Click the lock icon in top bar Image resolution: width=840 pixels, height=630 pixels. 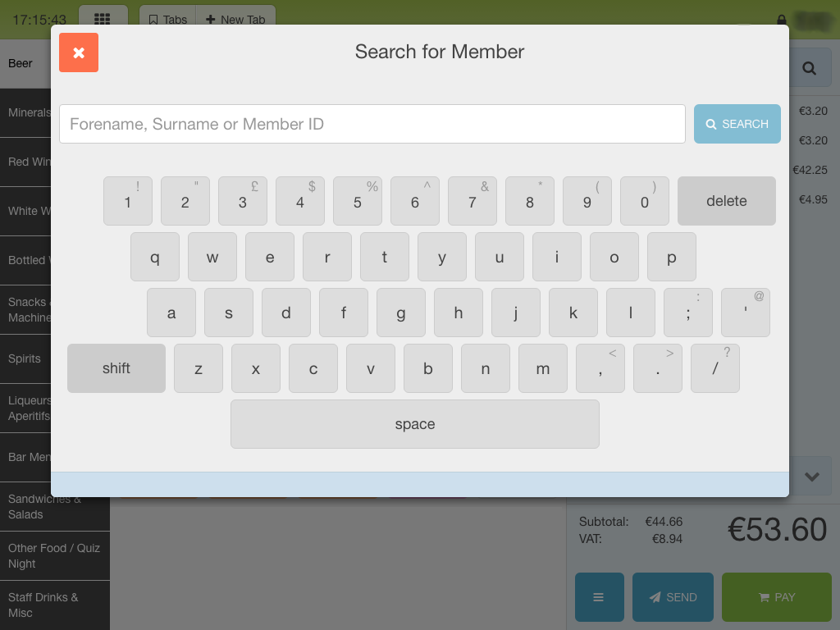[781, 20]
